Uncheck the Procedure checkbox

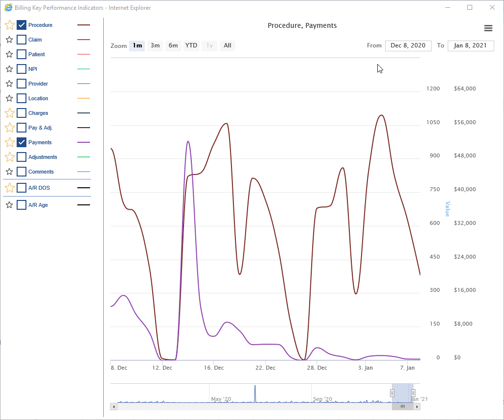pos(22,25)
